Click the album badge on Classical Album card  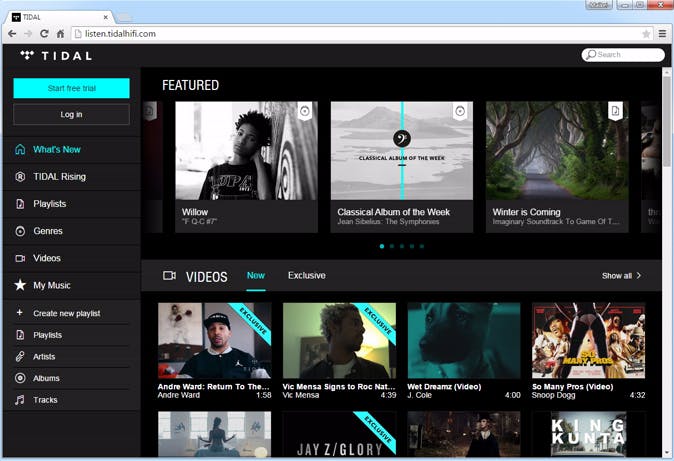(460, 111)
